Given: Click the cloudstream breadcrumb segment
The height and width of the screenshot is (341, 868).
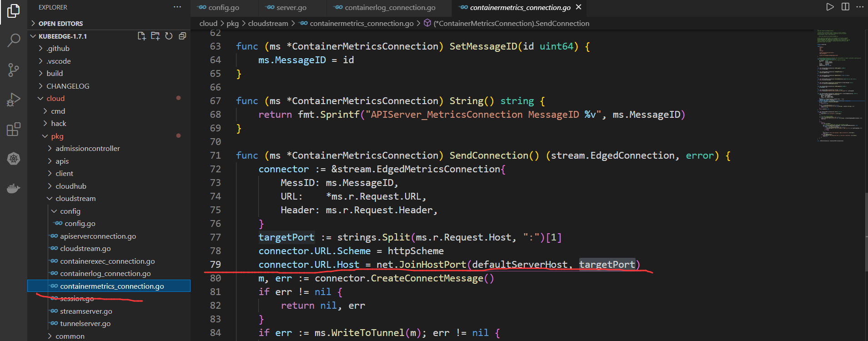Looking at the screenshot, I should tap(268, 23).
